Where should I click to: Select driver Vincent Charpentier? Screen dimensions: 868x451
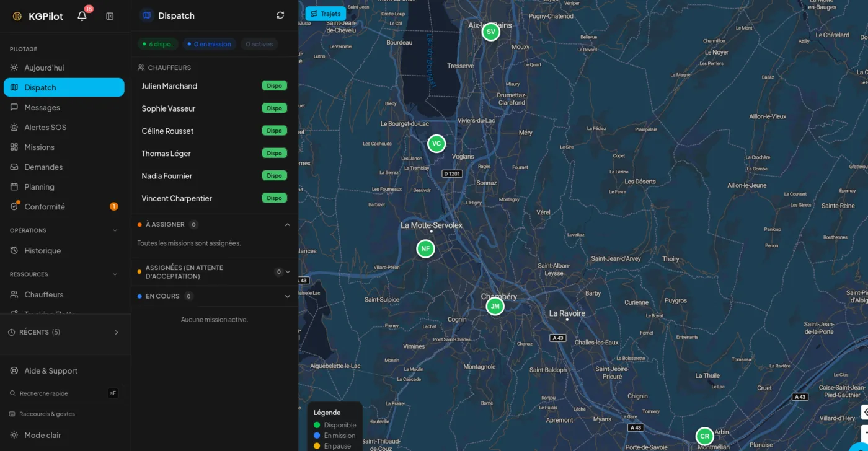(214, 198)
